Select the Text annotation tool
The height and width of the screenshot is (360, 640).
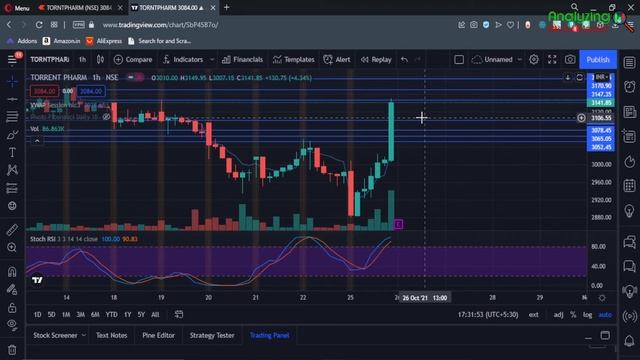tap(12, 152)
